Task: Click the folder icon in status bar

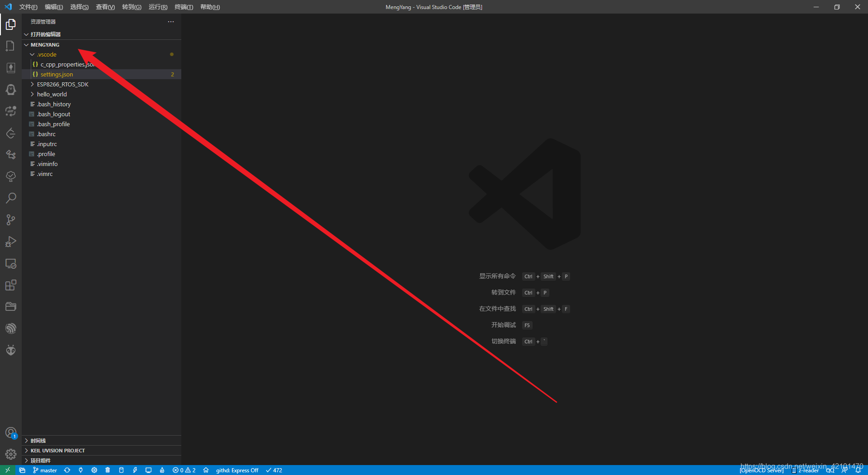Action: (x=22, y=470)
